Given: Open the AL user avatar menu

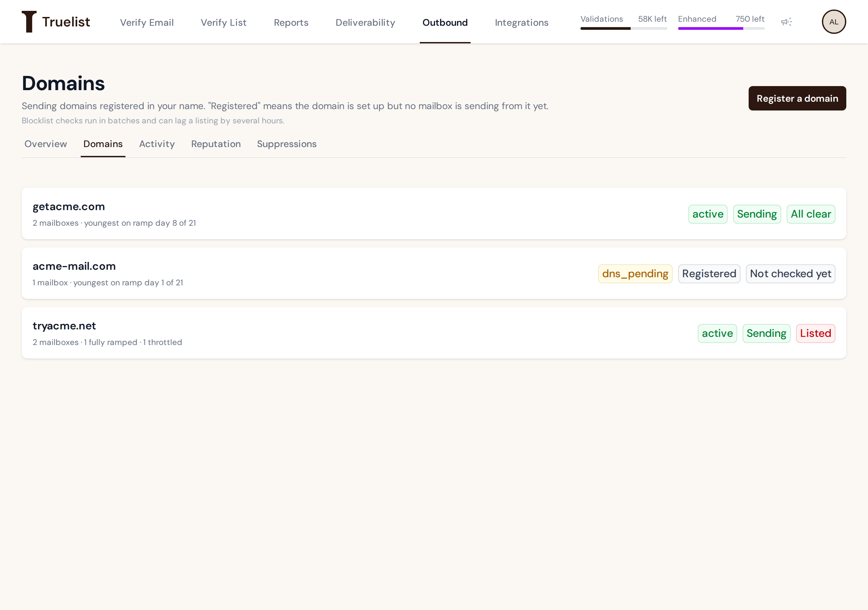Looking at the screenshot, I should pyautogui.click(x=834, y=22).
